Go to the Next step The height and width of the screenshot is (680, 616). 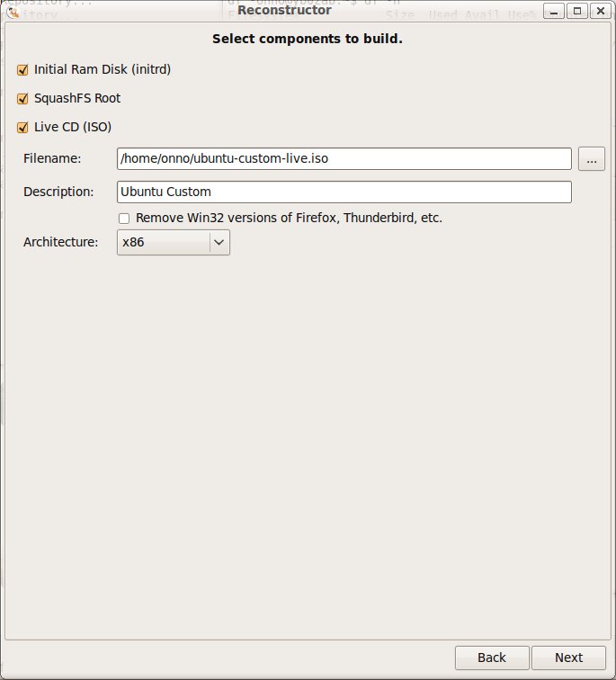(x=568, y=658)
